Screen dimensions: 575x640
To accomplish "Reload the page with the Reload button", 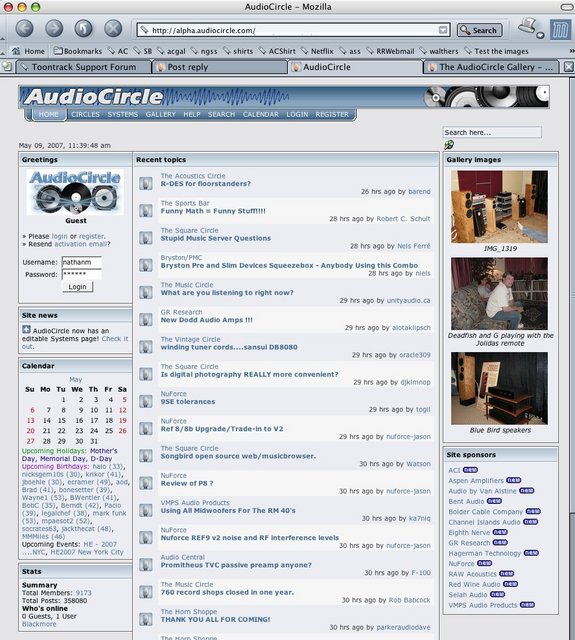I will [x=84, y=29].
